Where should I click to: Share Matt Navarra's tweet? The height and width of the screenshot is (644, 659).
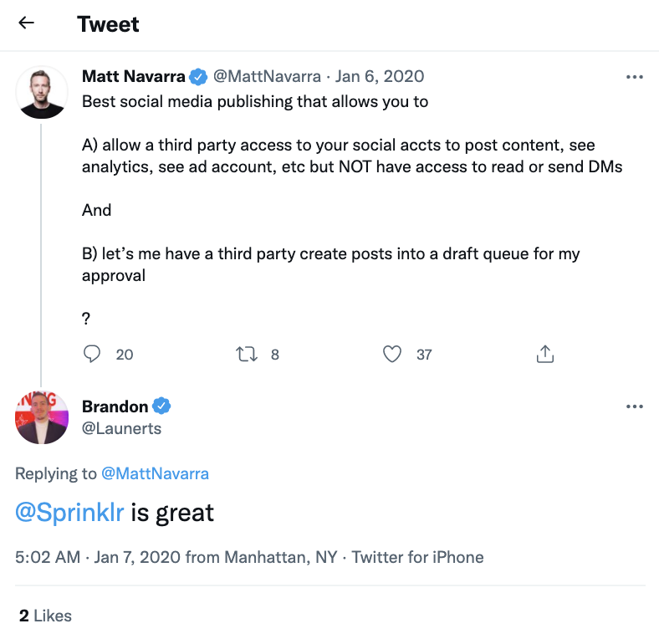coord(545,355)
